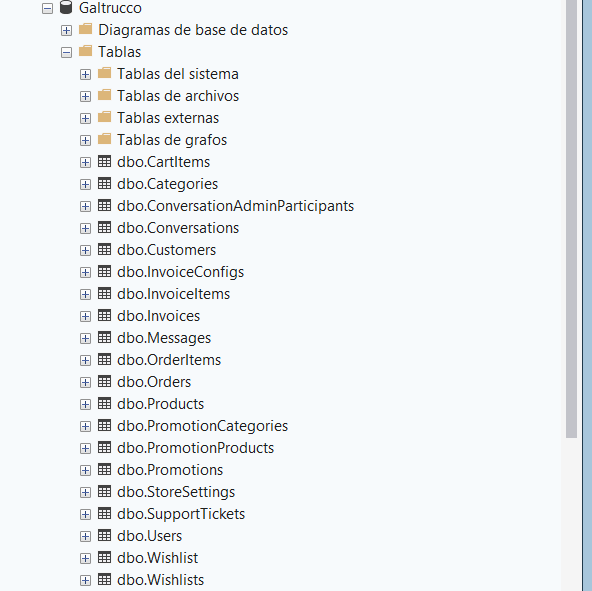
Task: Expand the dbo.Products table
Action: pos(85,404)
